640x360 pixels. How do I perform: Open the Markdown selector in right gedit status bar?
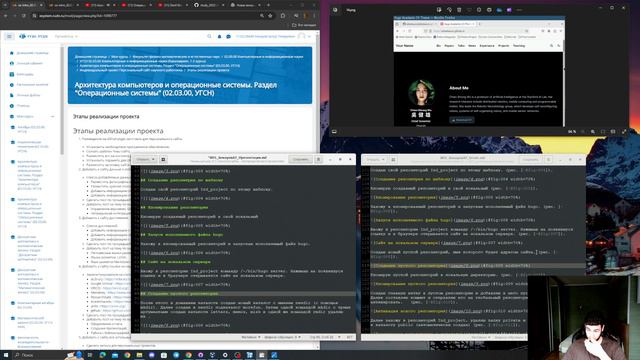[x=481, y=338]
